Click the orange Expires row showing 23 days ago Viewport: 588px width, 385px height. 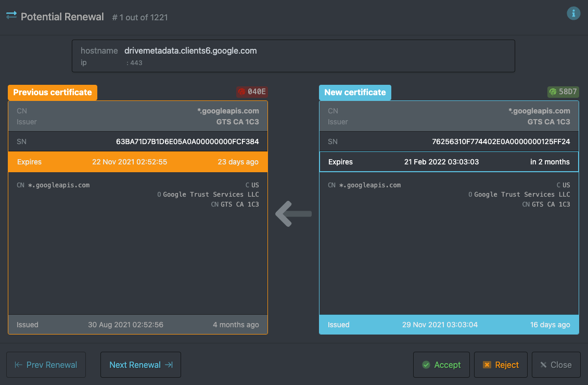coord(137,162)
